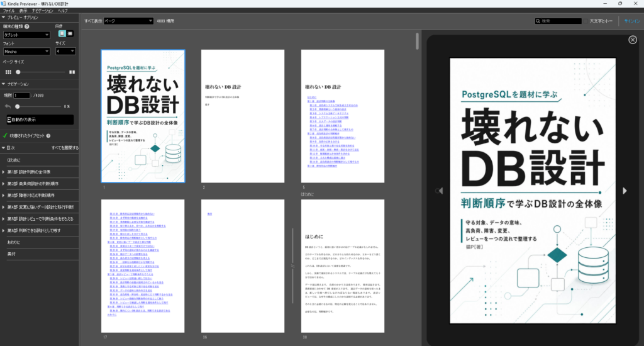This screenshot has width=644, height=346.
Task: Click the search magnifier icon
Action: tap(538, 21)
